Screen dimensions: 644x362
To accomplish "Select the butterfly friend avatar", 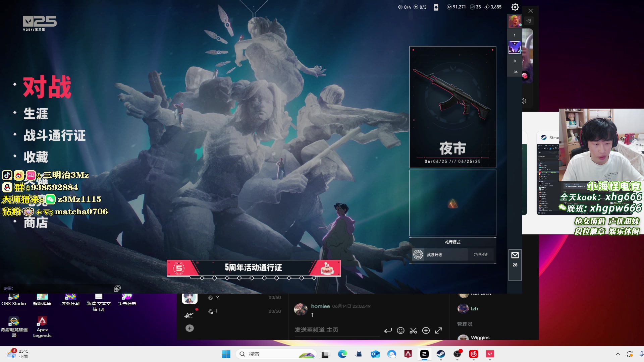I will tap(515, 47).
